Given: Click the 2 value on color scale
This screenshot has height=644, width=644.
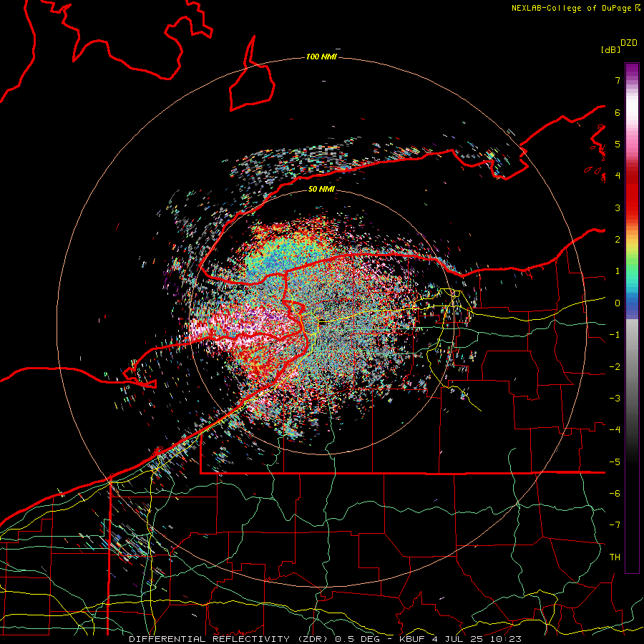Looking at the screenshot, I should (x=618, y=240).
